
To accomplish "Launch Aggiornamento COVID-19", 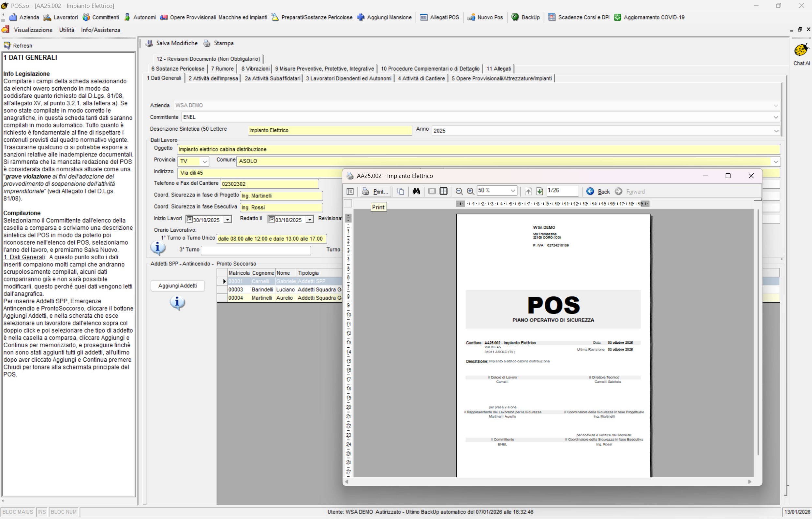I will point(650,17).
